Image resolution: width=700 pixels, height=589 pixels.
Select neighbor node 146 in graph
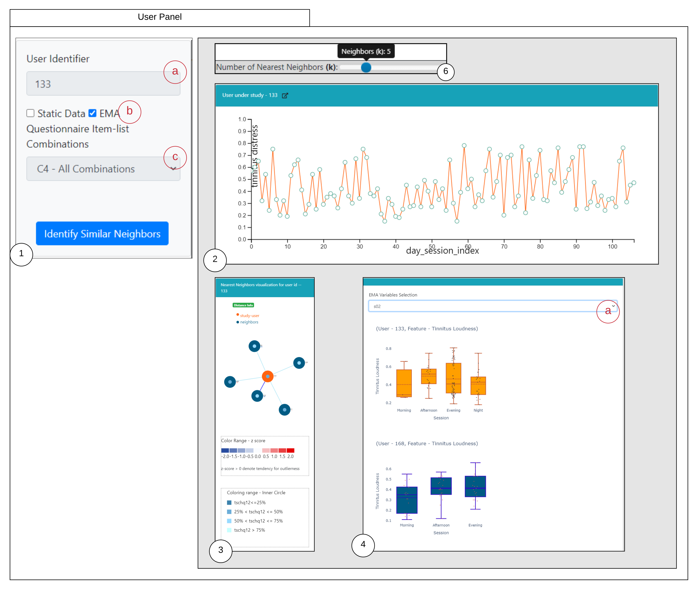click(299, 363)
